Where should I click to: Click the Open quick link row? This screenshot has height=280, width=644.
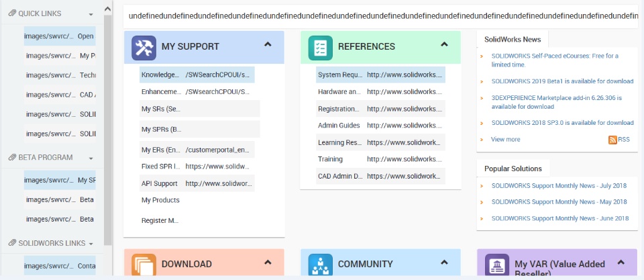pyautogui.click(x=60, y=36)
